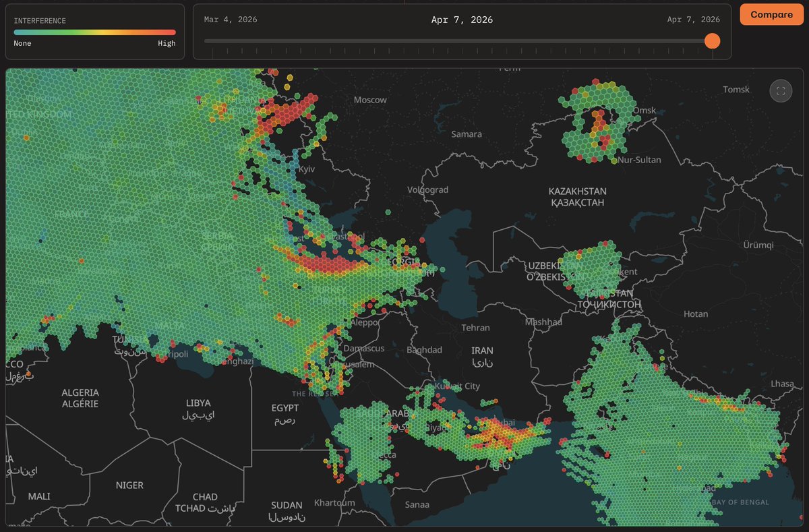Viewport: 809px width, 532px height.
Task: Click the MALI country label
Action: point(39,496)
